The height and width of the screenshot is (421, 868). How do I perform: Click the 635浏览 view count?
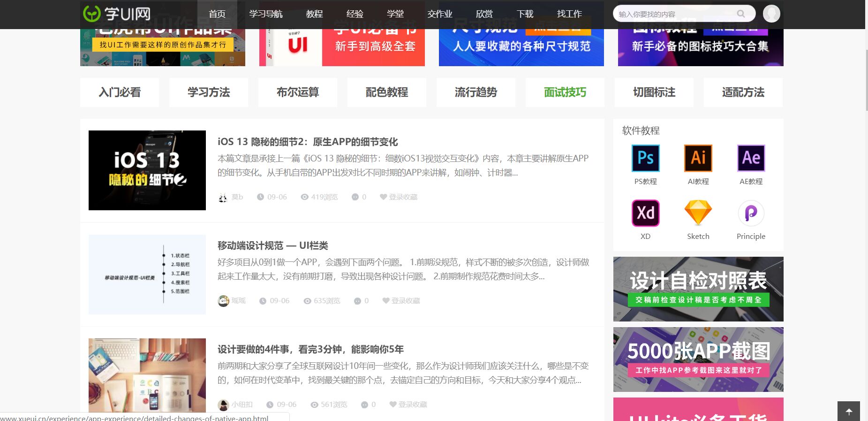322,301
